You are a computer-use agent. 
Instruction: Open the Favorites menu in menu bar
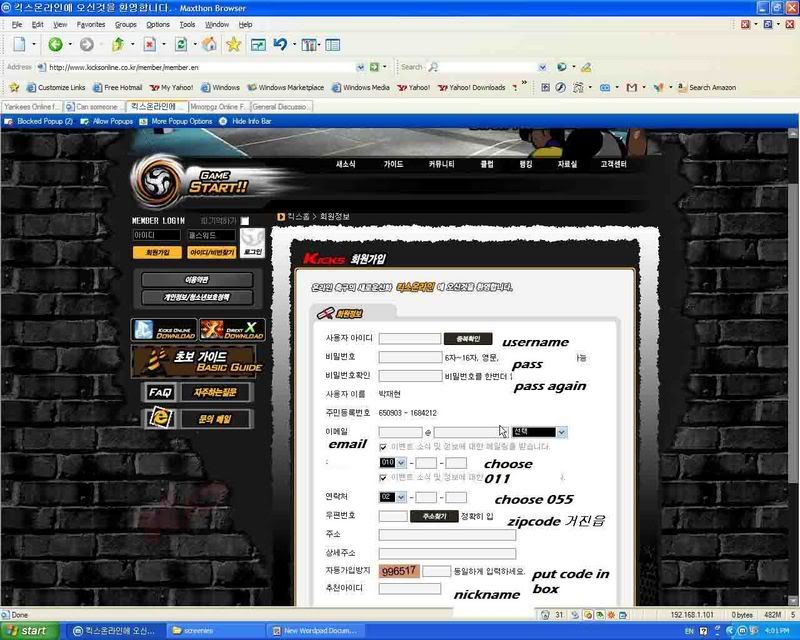click(x=91, y=24)
